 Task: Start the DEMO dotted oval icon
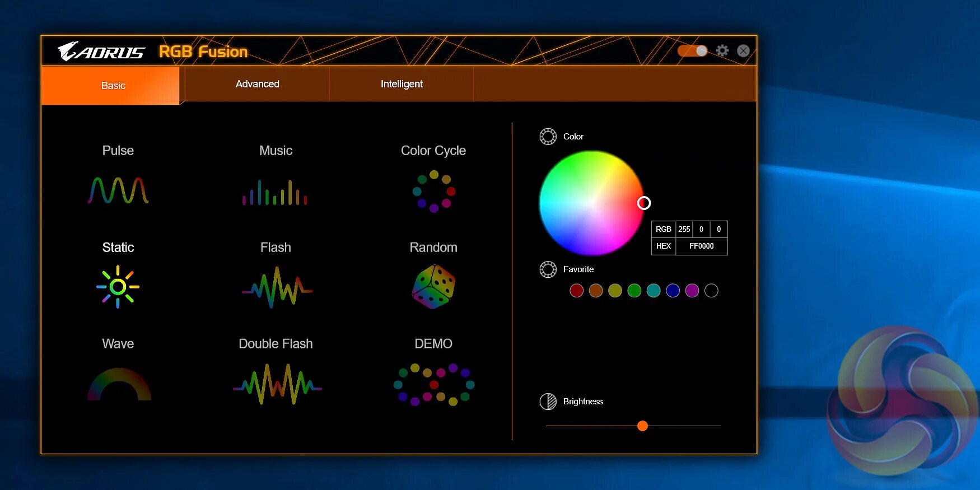[x=434, y=384]
